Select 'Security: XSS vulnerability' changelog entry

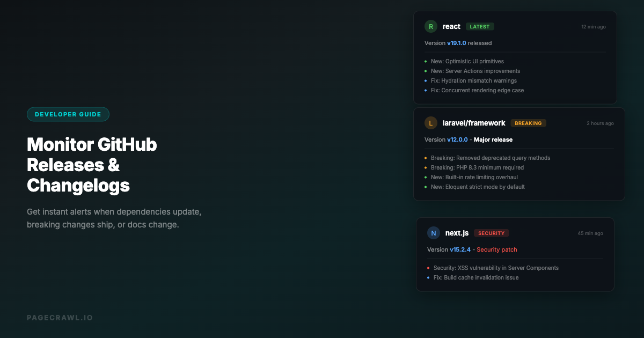496,268
